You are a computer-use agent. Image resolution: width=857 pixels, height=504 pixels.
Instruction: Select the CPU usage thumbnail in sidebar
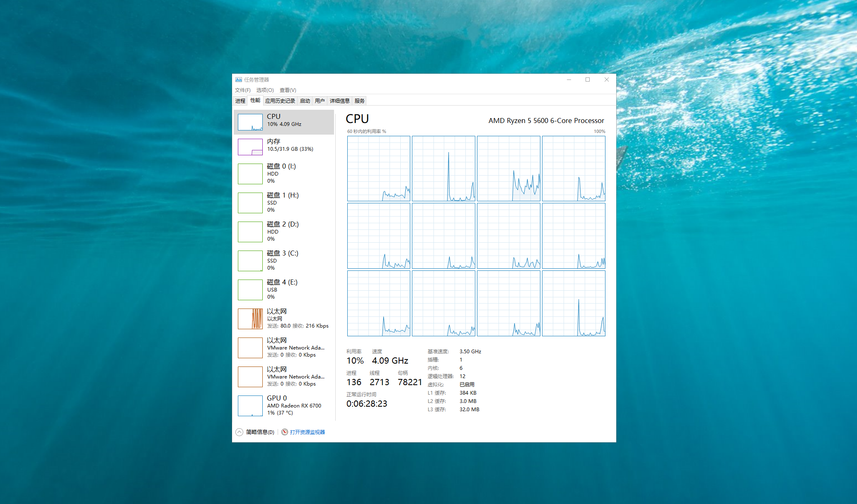250,122
